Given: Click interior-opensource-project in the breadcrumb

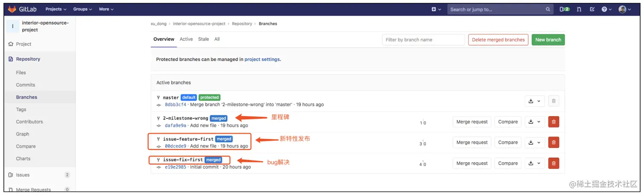Looking at the screenshot, I should tap(199, 24).
